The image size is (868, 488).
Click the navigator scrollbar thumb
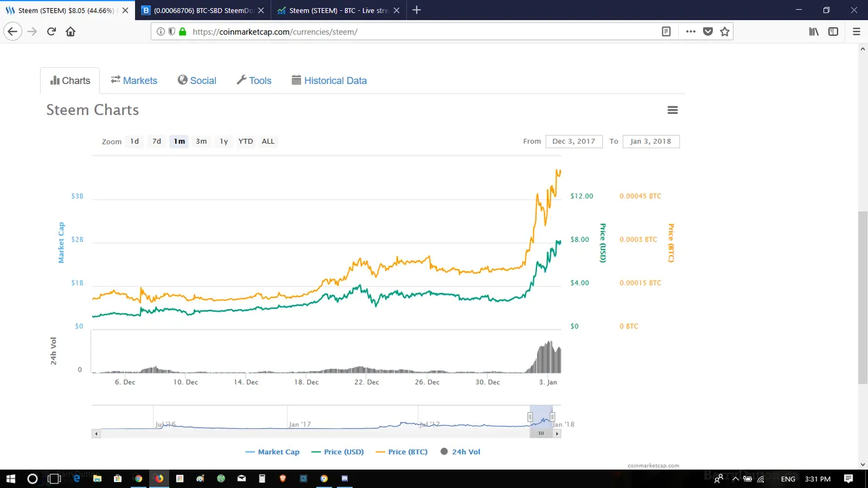click(x=541, y=433)
